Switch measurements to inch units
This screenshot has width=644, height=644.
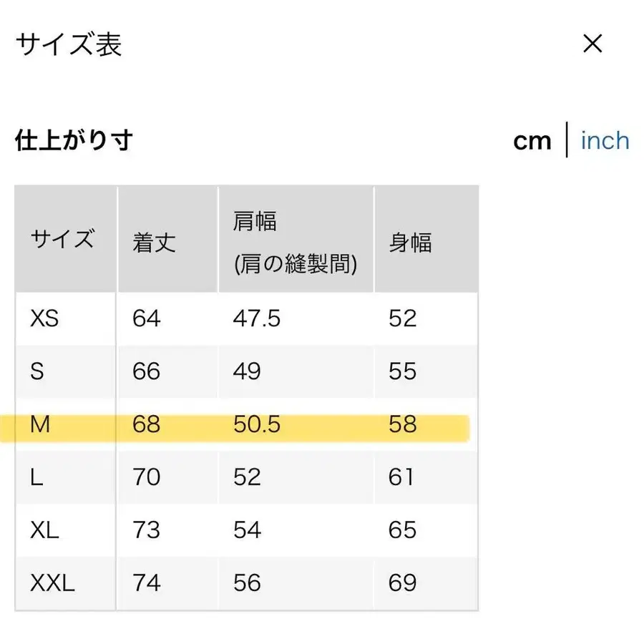[x=605, y=141]
